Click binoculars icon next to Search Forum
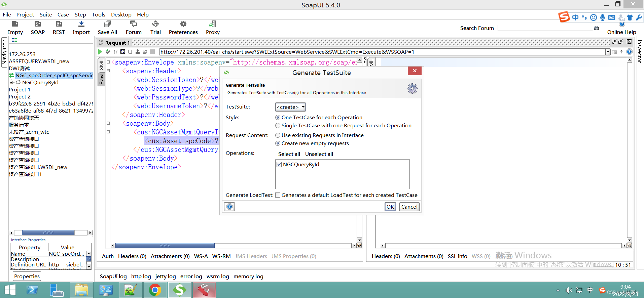644x298 pixels. click(x=597, y=28)
